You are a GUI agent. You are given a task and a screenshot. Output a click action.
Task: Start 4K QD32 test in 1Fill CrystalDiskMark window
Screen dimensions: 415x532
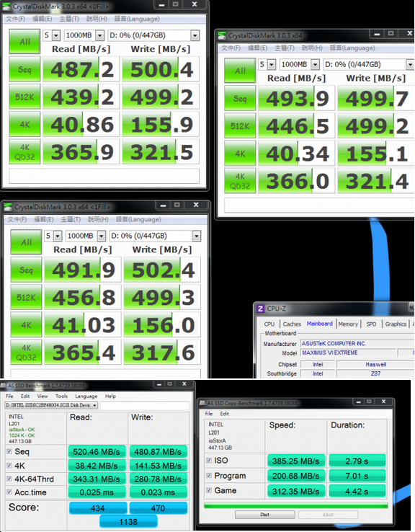point(26,353)
